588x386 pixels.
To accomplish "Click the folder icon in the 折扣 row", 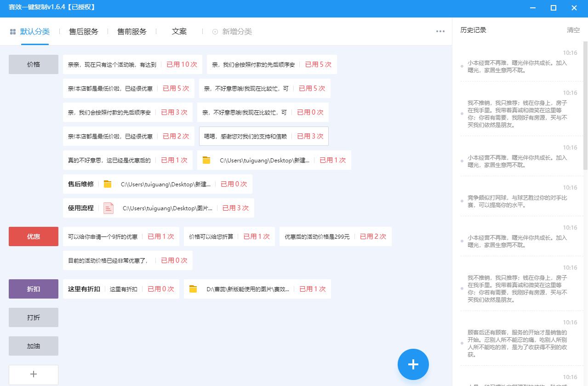I will (194, 289).
